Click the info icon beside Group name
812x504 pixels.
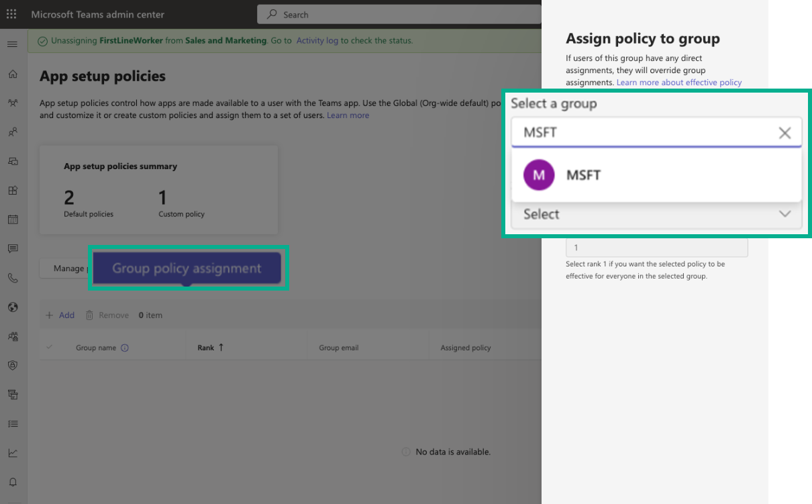pos(124,348)
